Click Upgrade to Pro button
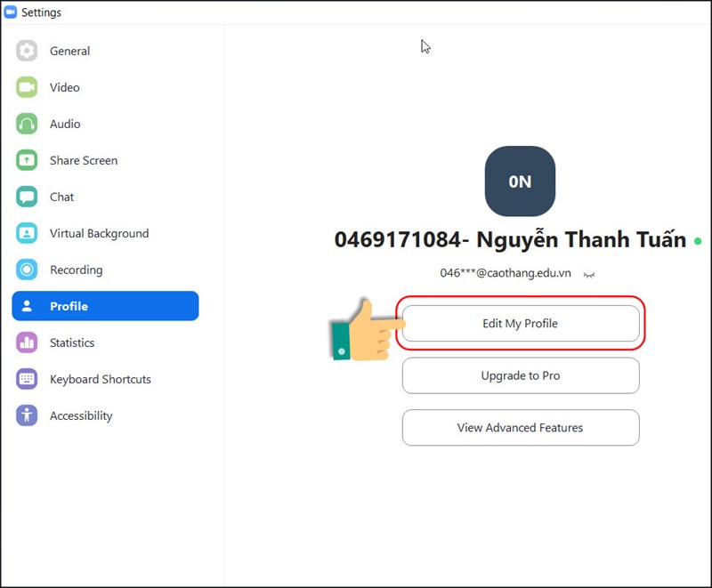Viewport: 712px width, 588px height. coord(521,376)
